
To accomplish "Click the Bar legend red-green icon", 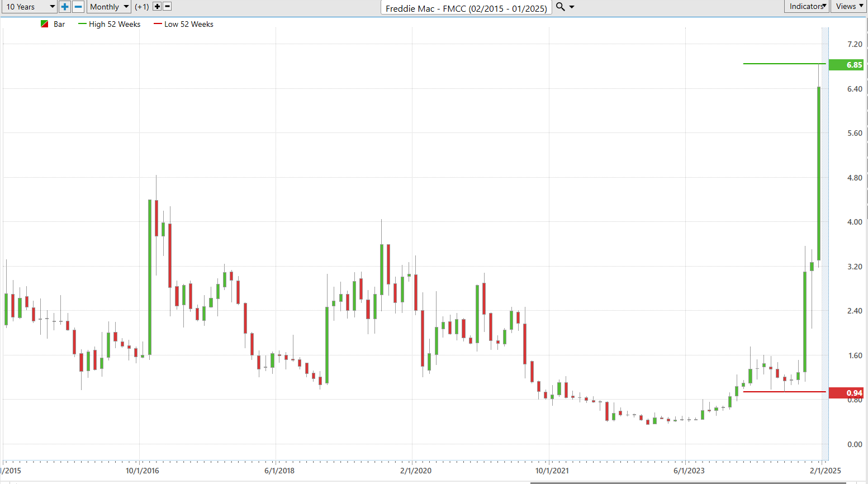I will click(45, 24).
